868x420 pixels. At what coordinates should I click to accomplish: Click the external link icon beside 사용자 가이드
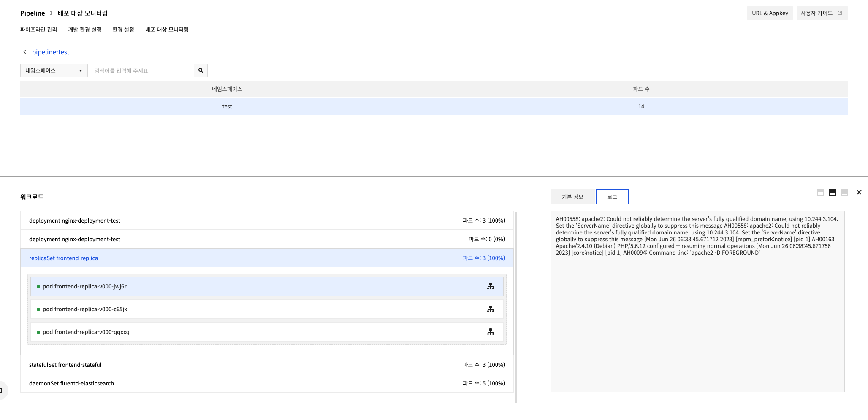tap(840, 13)
